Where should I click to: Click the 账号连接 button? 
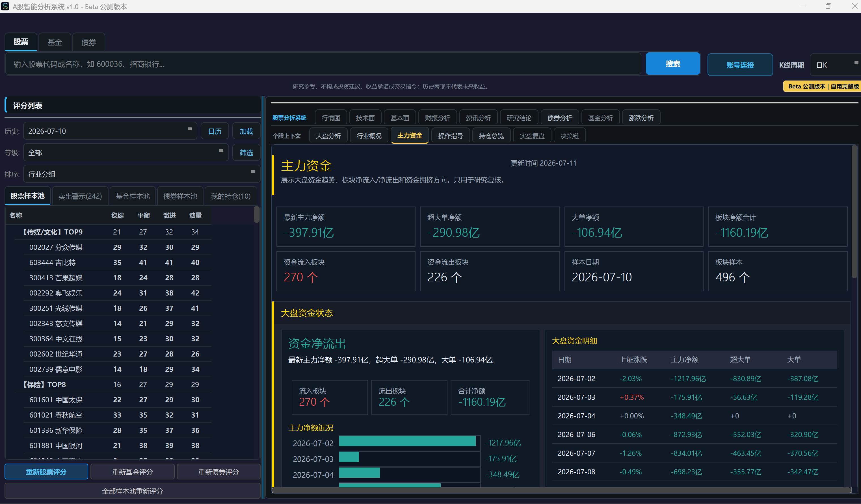click(x=740, y=65)
